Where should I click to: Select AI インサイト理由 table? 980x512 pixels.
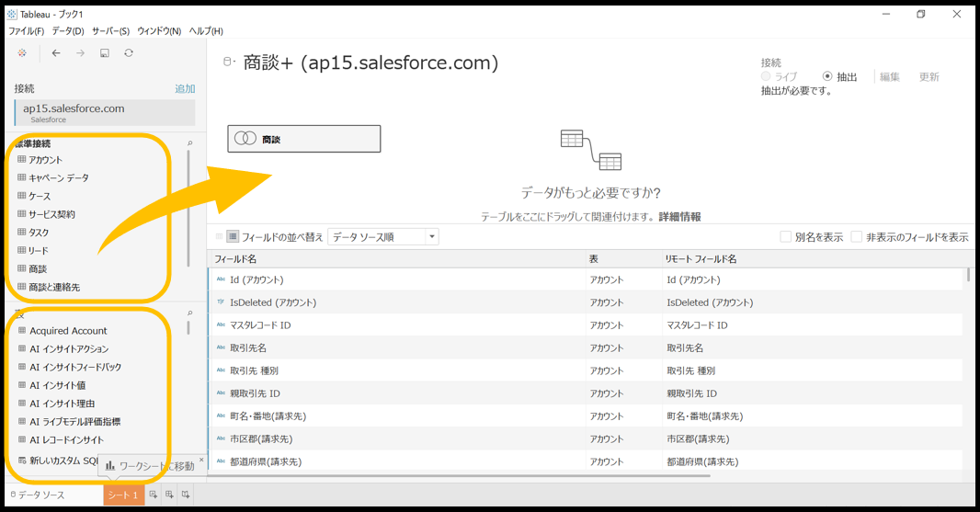pos(62,404)
